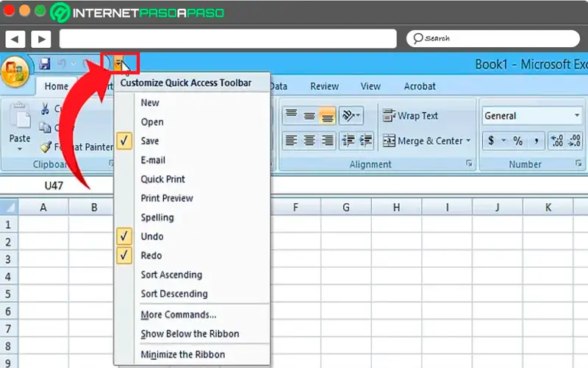This screenshot has width=588, height=368.
Task: Switch to the View tab
Action: click(x=370, y=86)
